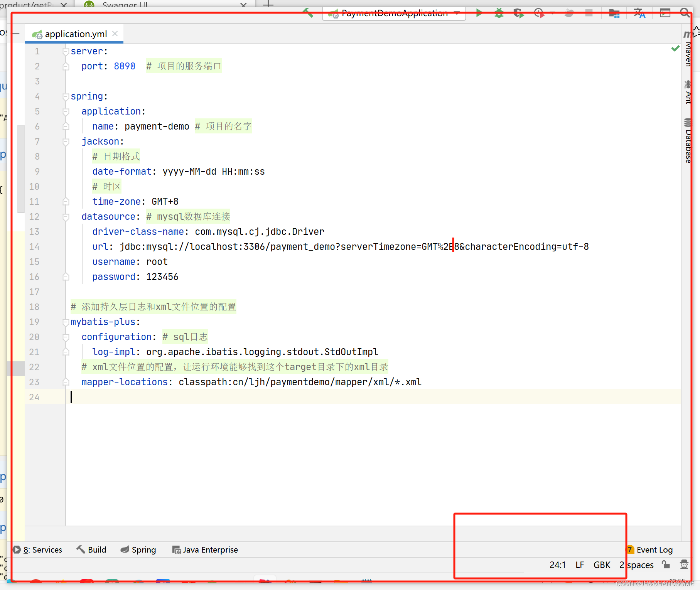Screen dimensions: 700x590
Task: Collapse the jackson block fold marker
Action: 66,142
